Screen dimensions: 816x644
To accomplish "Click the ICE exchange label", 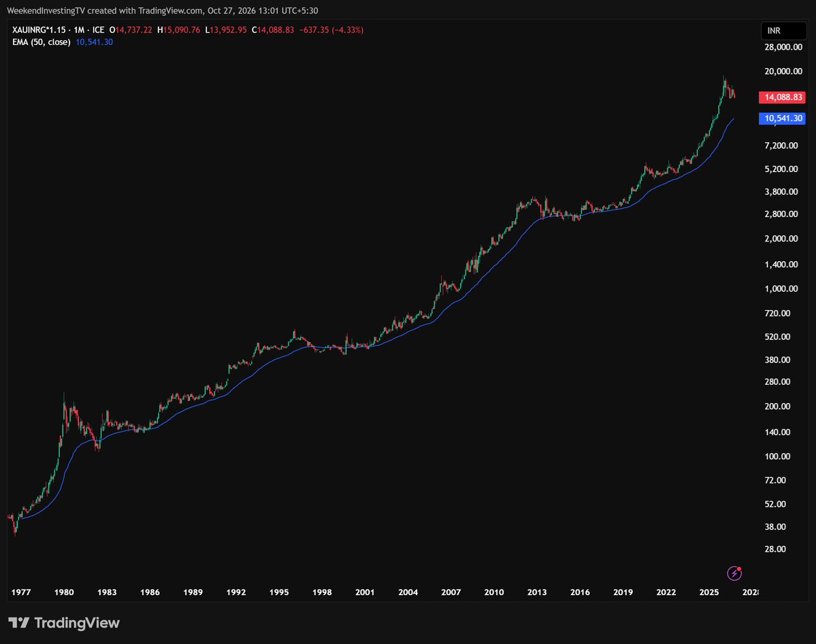I will (99, 30).
